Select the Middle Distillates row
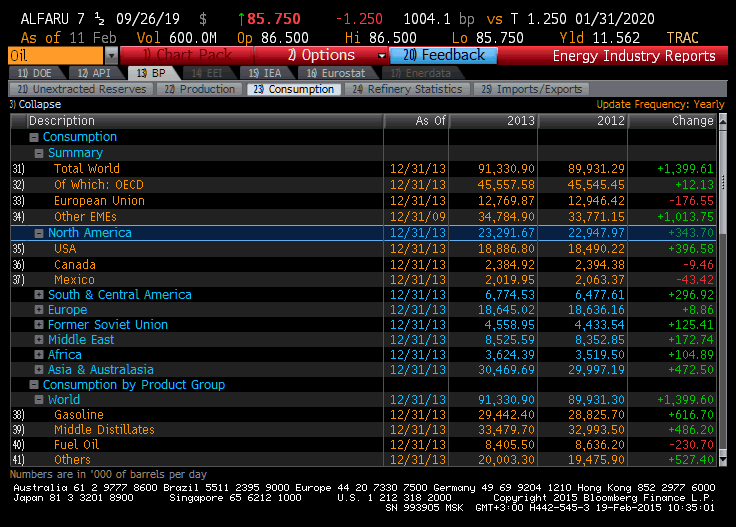Image resolution: width=736 pixels, height=527 pixels. (x=363, y=430)
